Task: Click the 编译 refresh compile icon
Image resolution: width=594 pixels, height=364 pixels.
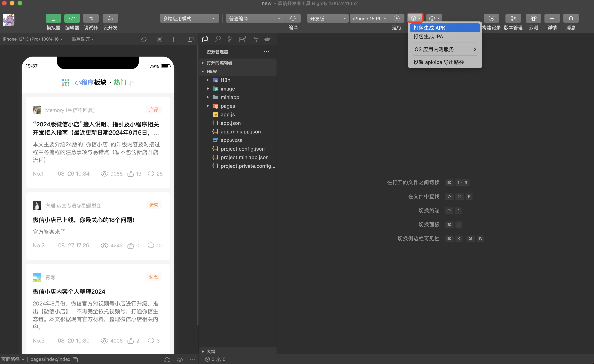Action: click(x=293, y=19)
